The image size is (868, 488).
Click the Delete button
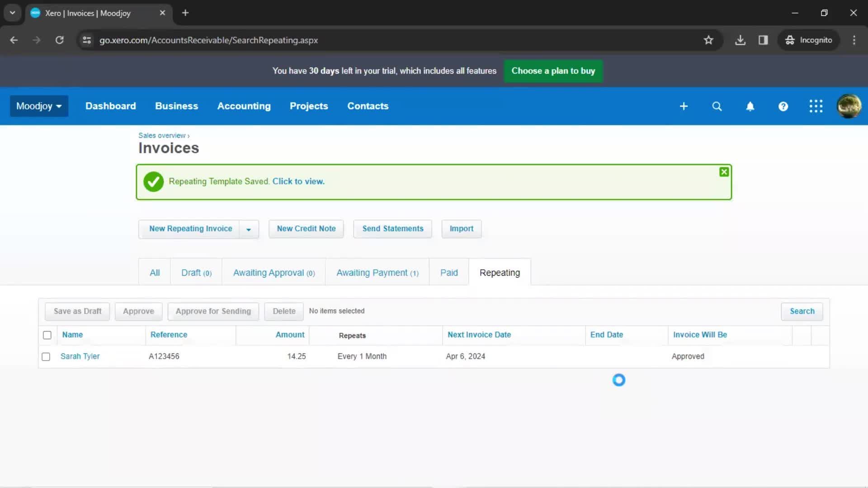coord(284,311)
